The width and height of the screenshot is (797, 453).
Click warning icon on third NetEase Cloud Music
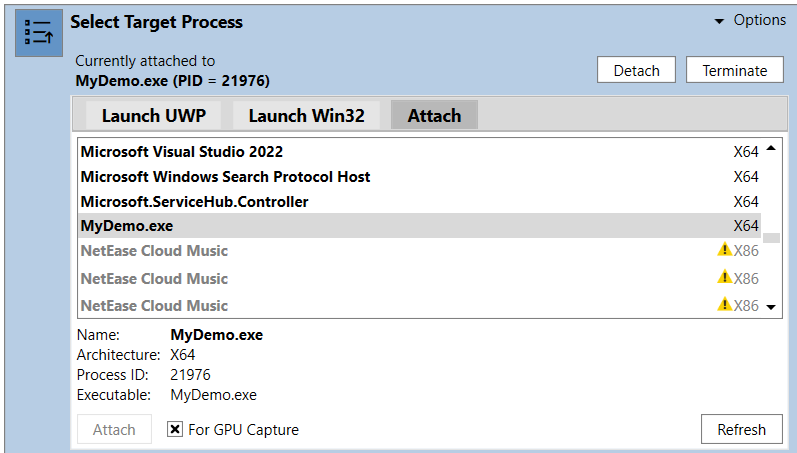click(x=724, y=305)
